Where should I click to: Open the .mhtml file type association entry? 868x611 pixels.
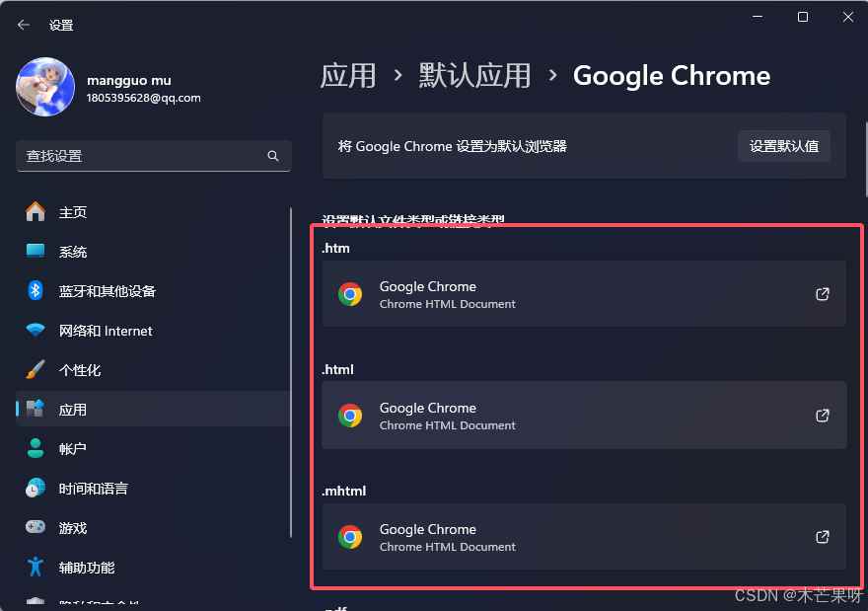pos(584,537)
